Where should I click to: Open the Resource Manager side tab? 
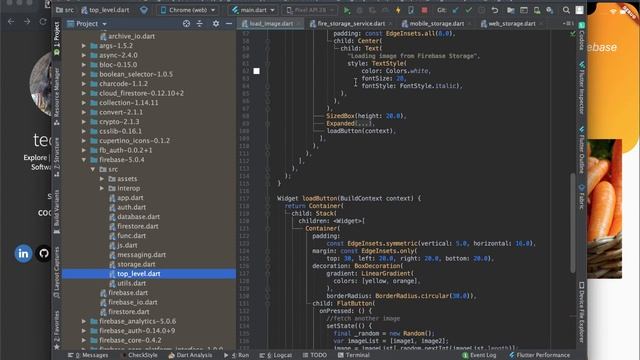57,96
